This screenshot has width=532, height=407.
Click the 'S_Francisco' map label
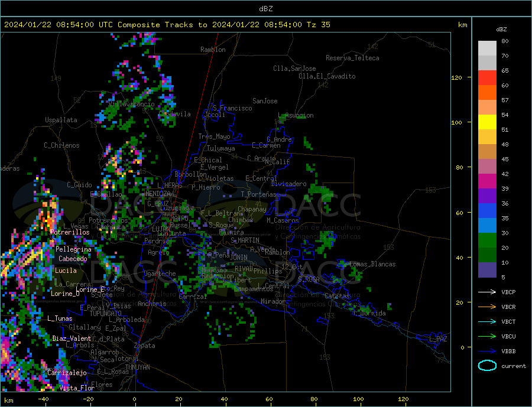tap(232, 108)
